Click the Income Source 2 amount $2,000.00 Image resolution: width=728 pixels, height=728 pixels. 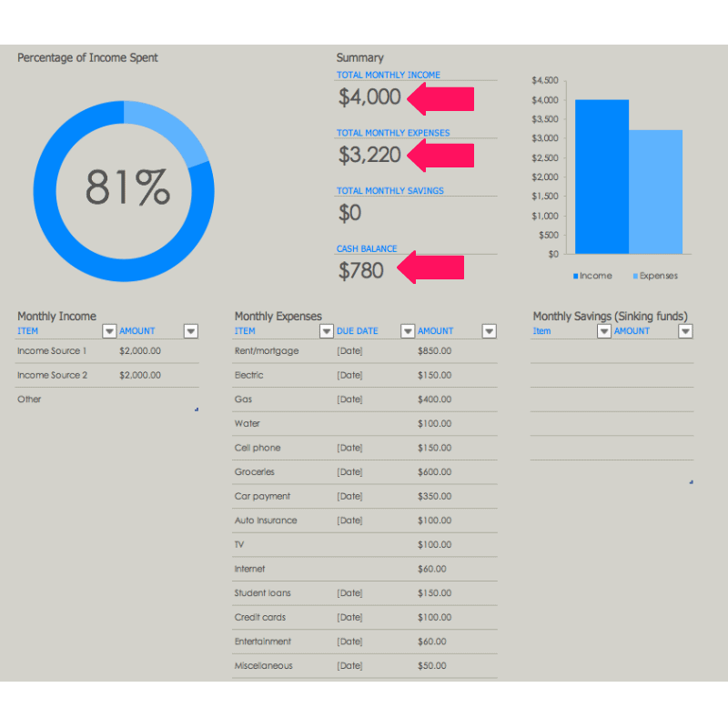(140, 375)
